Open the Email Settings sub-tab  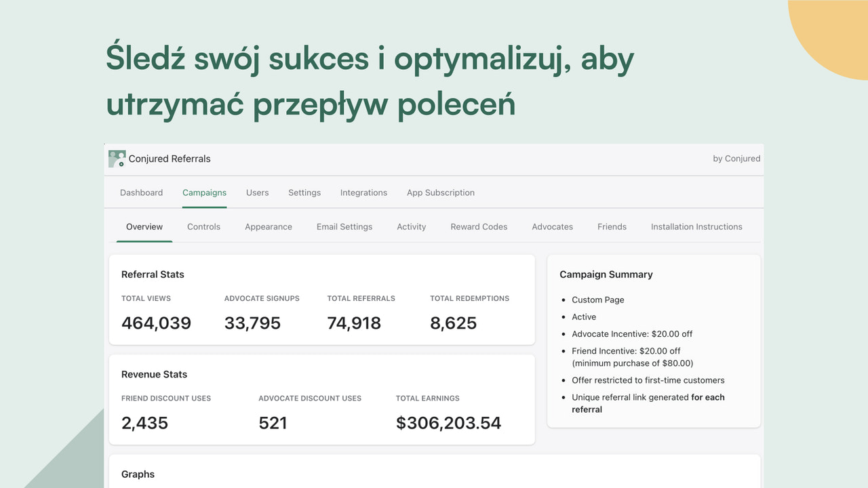(344, 226)
